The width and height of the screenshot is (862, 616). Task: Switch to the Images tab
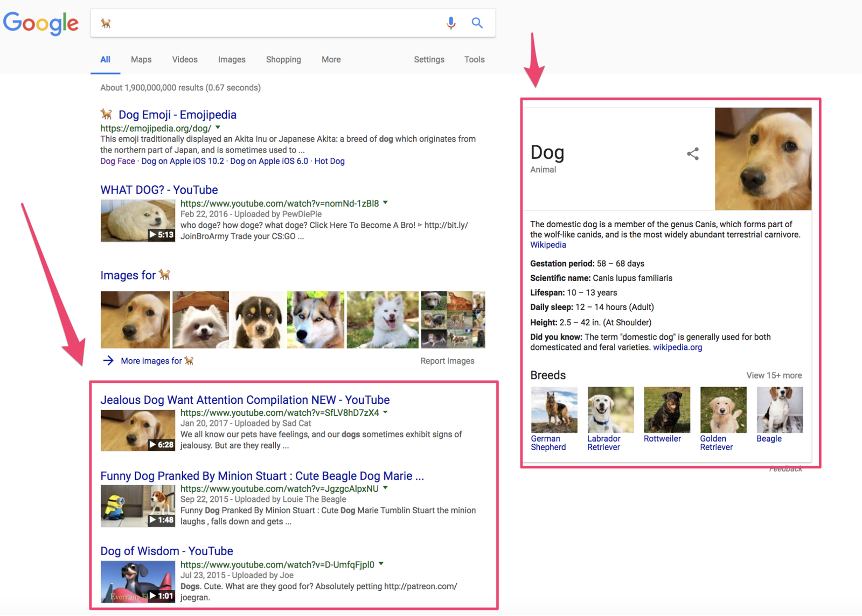pos(232,60)
